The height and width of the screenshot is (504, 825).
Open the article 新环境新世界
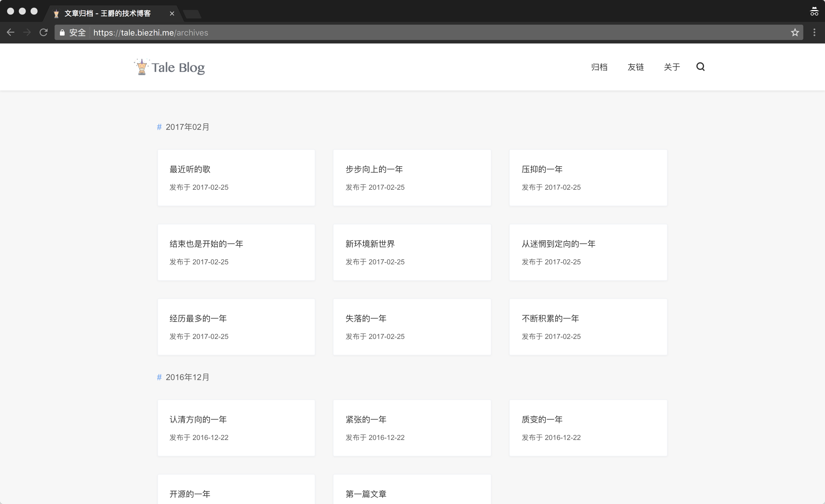[370, 244]
